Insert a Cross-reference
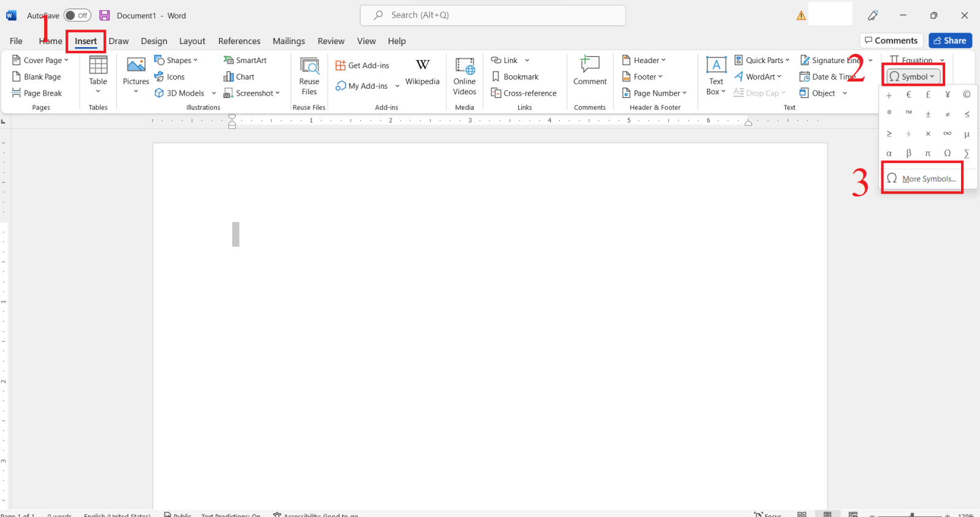This screenshot has height=517, width=980. click(524, 93)
